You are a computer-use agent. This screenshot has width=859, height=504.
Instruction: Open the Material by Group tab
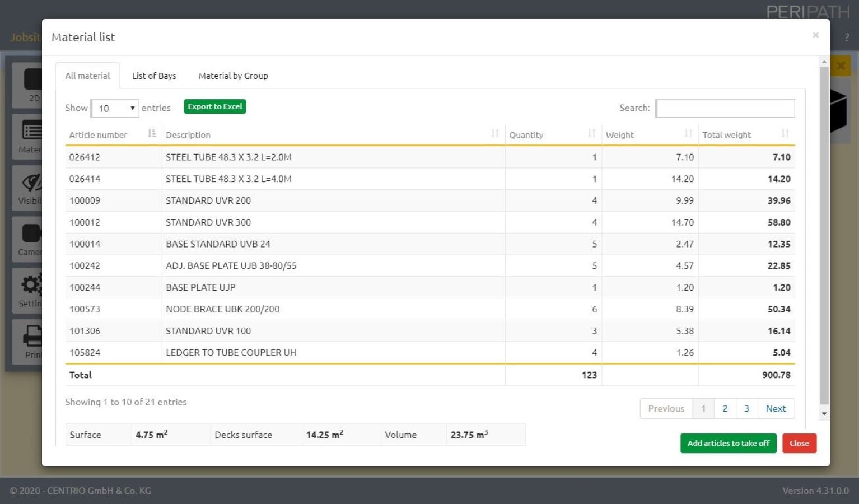tap(233, 76)
